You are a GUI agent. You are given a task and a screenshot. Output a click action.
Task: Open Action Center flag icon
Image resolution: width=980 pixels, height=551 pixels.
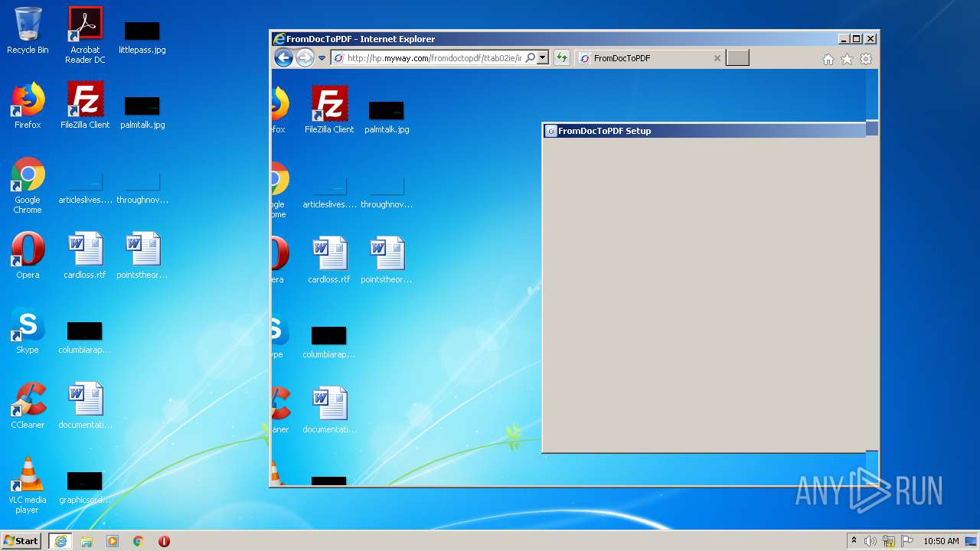click(x=907, y=541)
